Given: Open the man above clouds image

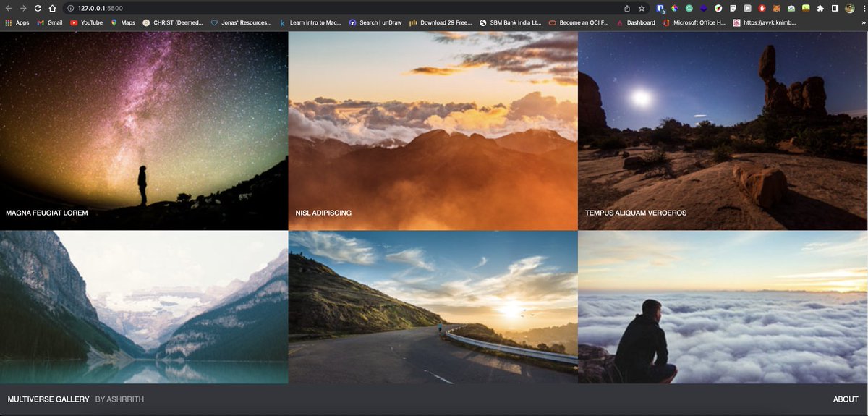Looking at the screenshot, I should point(723,307).
